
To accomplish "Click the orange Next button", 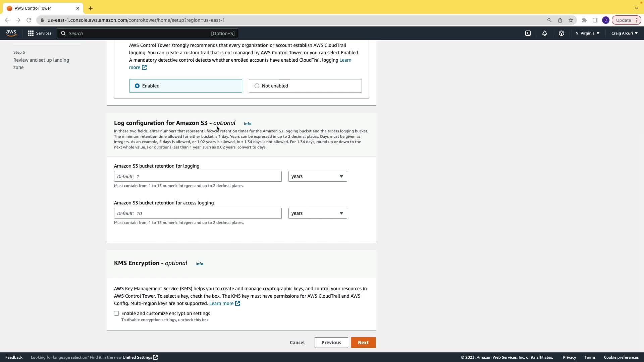I will coord(363,343).
